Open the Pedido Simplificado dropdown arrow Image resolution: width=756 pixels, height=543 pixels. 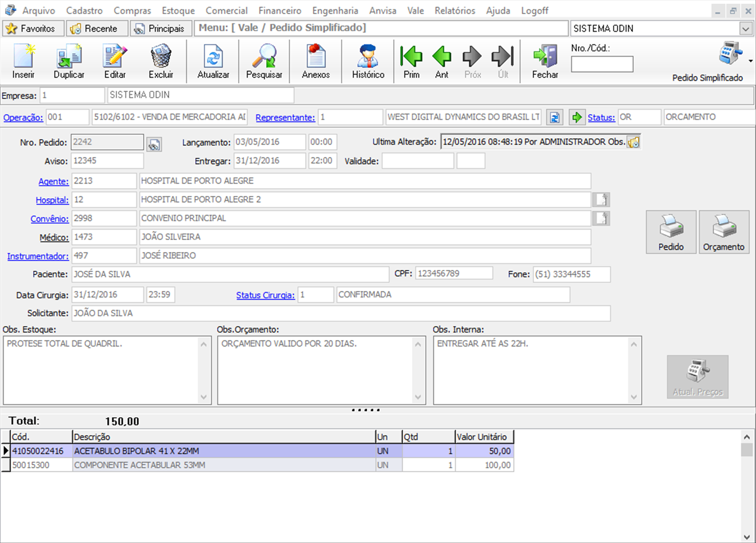click(x=750, y=61)
